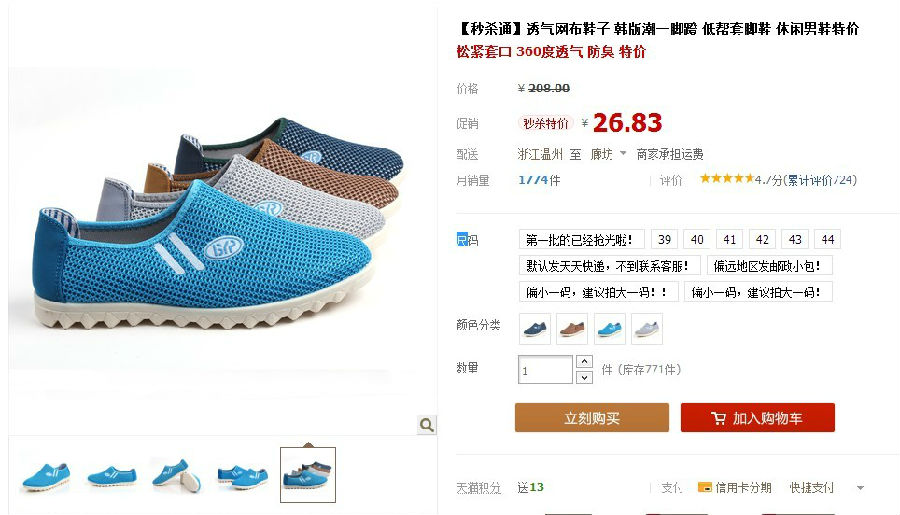Select the navy blue shoe color swatch
The width and height of the screenshot is (900, 515).
pos(535,329)
